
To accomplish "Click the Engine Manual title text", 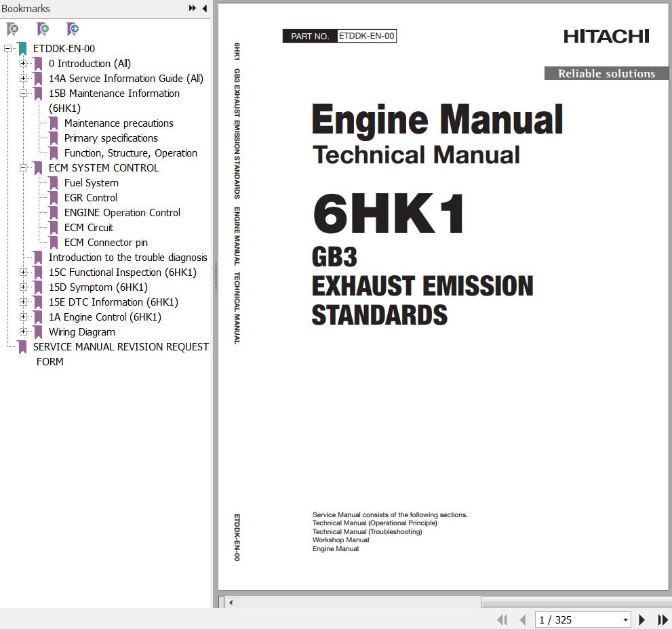I will (437, 119).
